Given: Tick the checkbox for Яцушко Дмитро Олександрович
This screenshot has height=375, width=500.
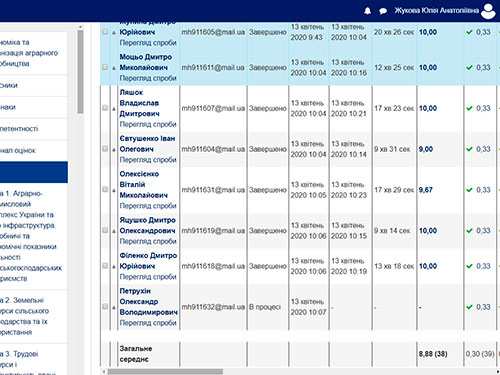Looking at the screenshot, I should click(105, 230).
